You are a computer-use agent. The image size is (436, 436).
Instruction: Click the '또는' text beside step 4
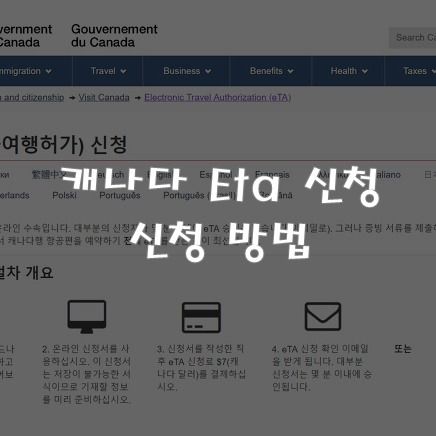403,349
